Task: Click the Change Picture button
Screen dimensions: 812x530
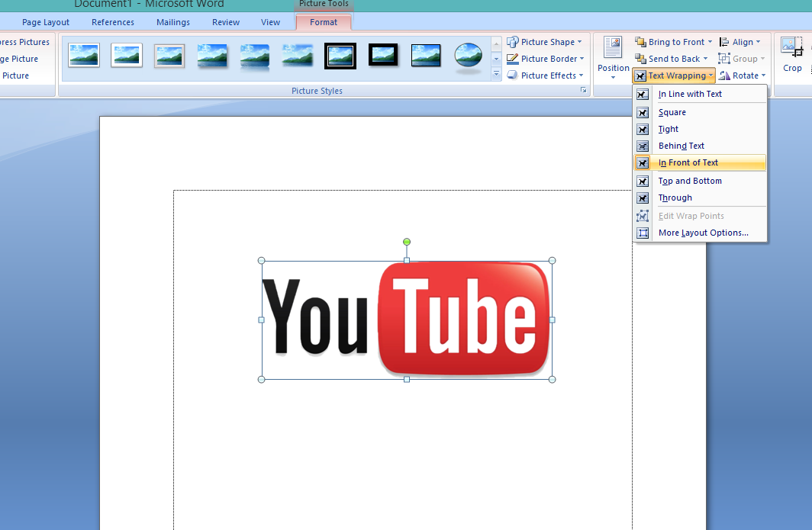Action: pos(19,59)
